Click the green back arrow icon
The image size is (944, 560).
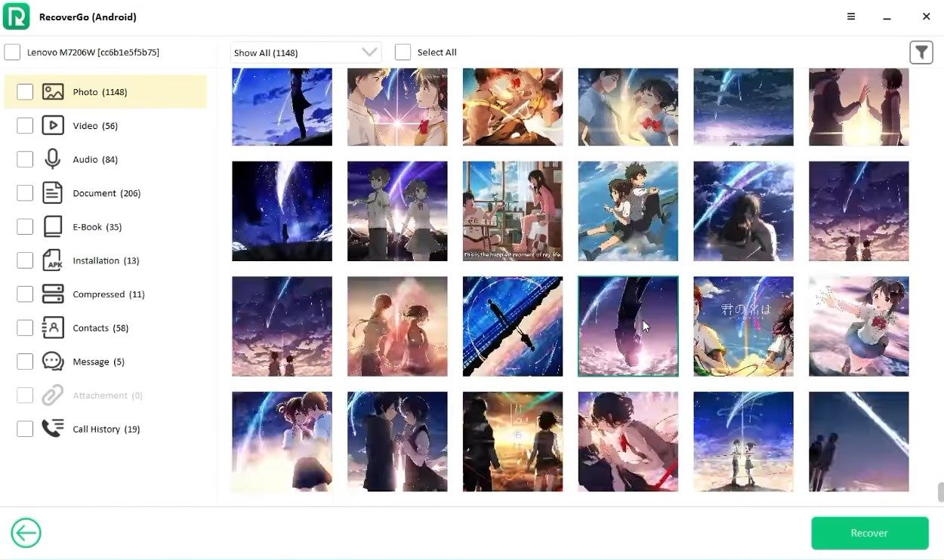(26, 534)
